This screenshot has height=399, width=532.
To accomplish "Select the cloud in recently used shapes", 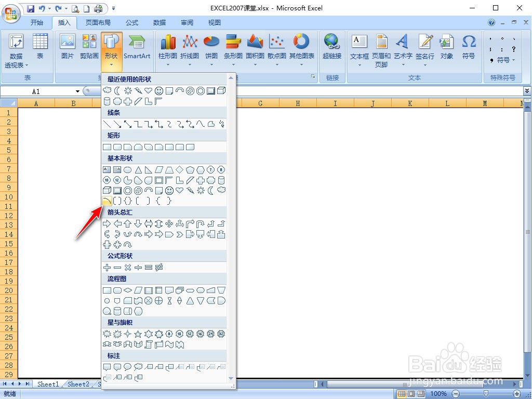I will [x=107, y=90].
